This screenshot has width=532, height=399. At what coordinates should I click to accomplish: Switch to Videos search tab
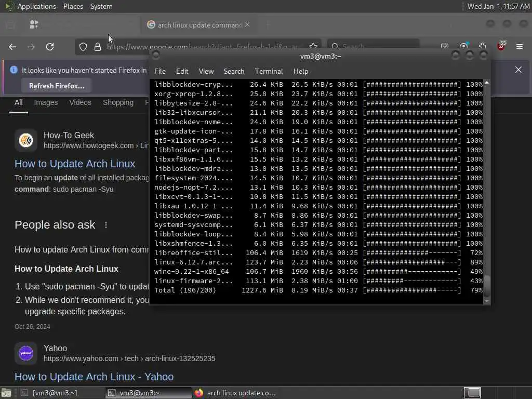[80, 102]
